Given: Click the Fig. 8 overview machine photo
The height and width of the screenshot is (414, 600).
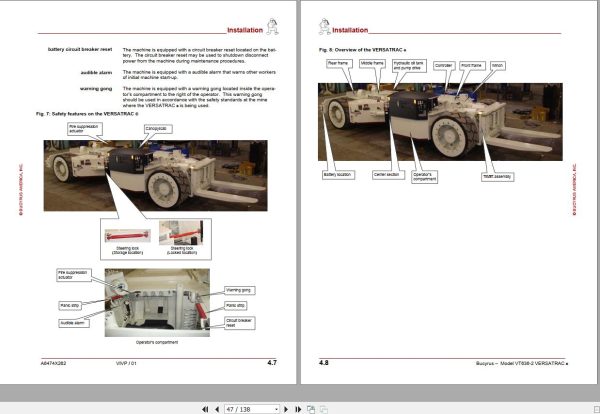Looking at the screenshot, I should (x=440, y=122).
